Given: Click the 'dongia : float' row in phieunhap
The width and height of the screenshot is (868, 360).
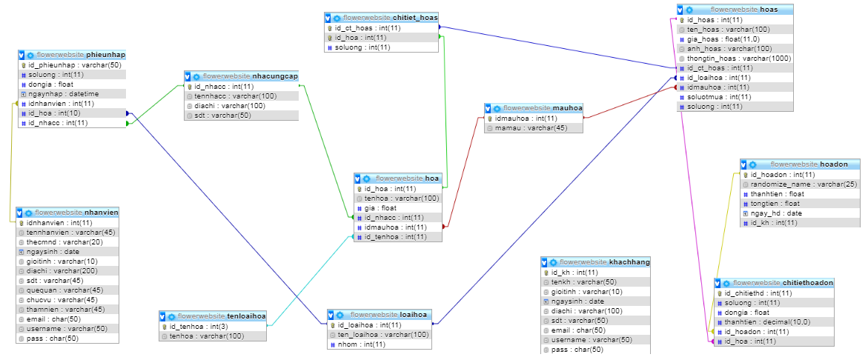Looking at the screenshot, I should (73, 84).
